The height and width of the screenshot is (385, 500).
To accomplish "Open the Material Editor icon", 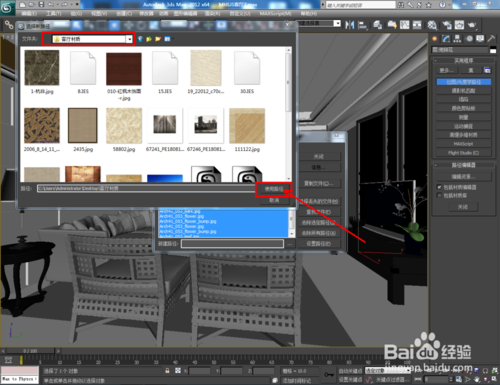I will pos(432,25).
